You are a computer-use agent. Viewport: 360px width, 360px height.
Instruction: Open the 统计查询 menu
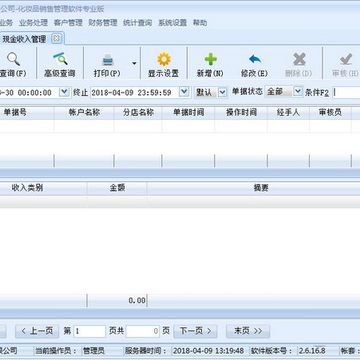tap(137, 23)
